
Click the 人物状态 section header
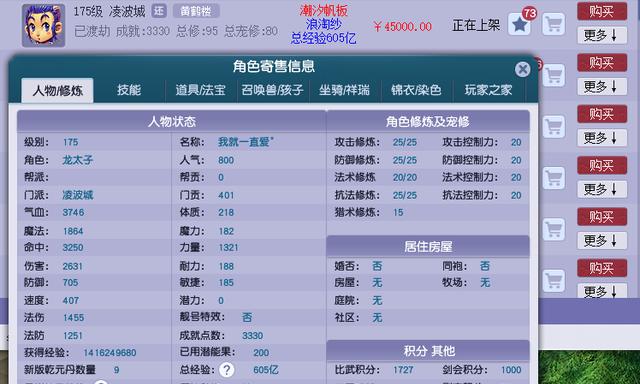pos(171,121)
